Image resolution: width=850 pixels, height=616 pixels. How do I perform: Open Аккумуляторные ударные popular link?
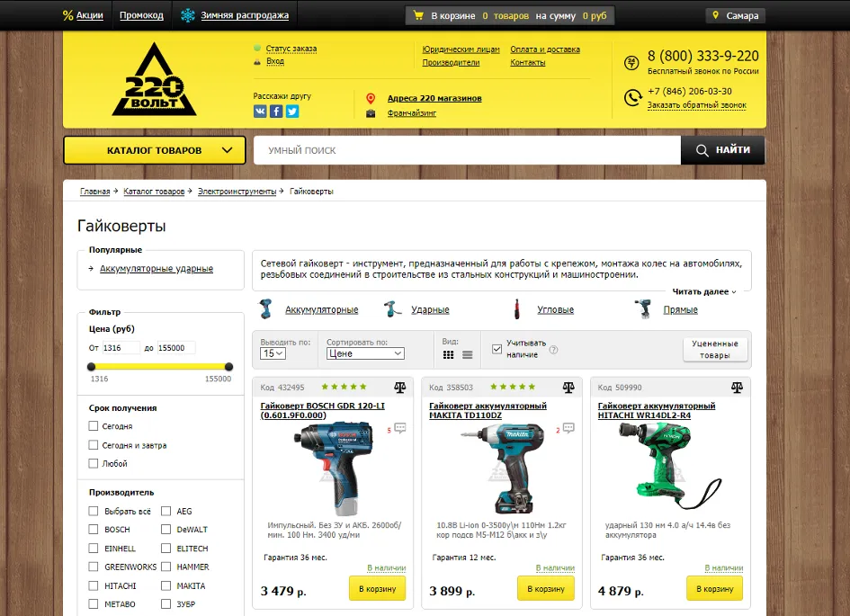pyautogui.click(x=157, y=268)
